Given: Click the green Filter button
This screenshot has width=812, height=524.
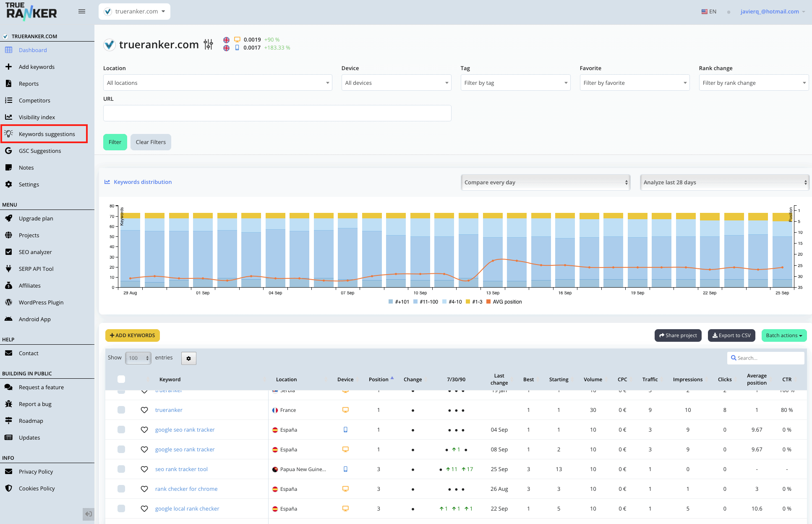Looking at the screenshot, I should 115,142.
